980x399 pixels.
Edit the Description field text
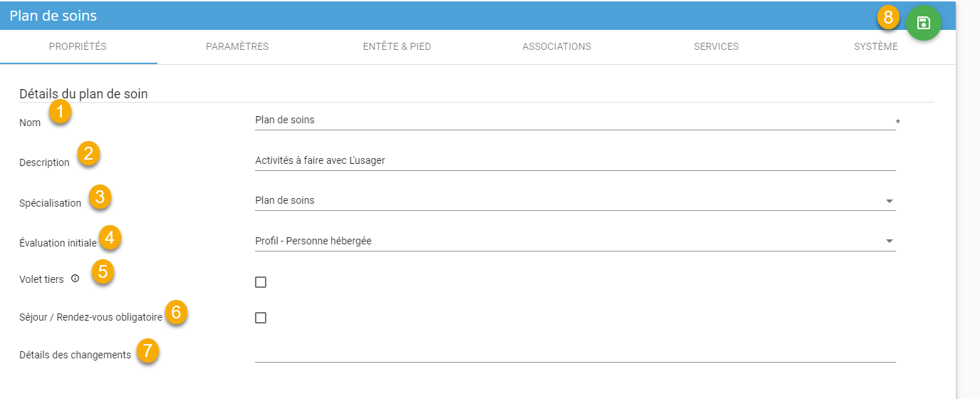click(570, 161)
